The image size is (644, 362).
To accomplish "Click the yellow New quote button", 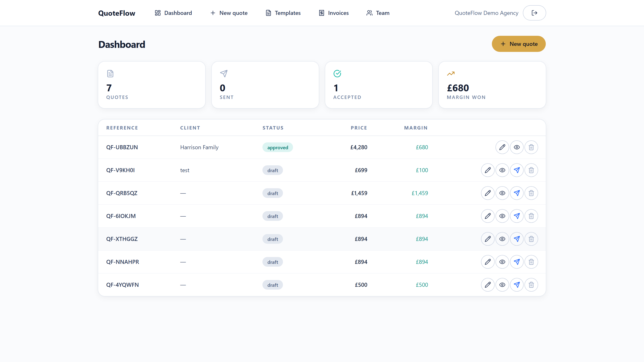I will click(518, 44).
